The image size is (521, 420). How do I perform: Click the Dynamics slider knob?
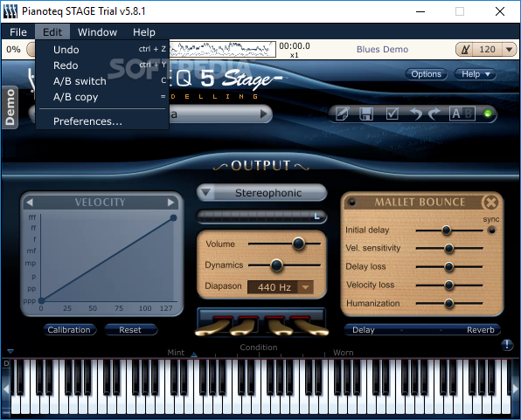pyautogui.click(x=276, y=265)
